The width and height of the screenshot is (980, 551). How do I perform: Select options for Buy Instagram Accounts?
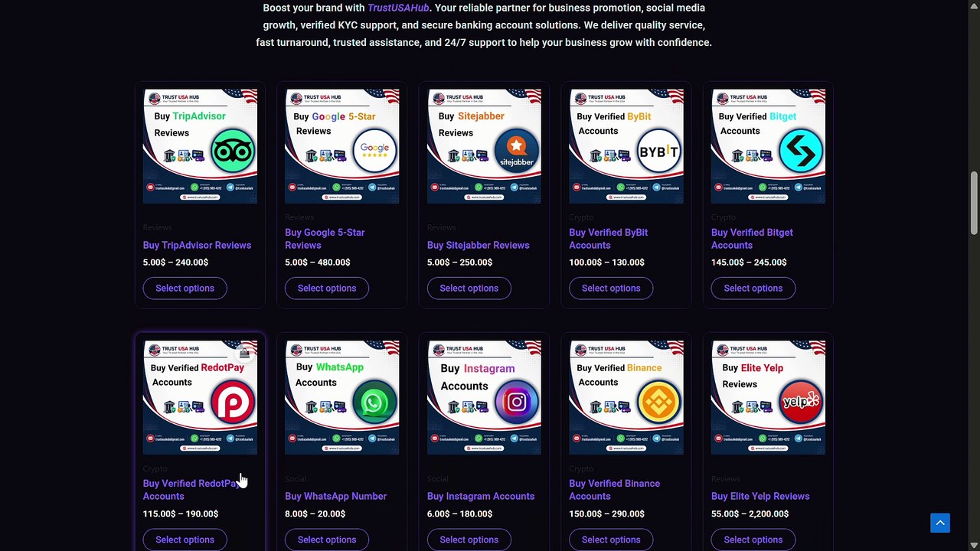click(469, 540)
